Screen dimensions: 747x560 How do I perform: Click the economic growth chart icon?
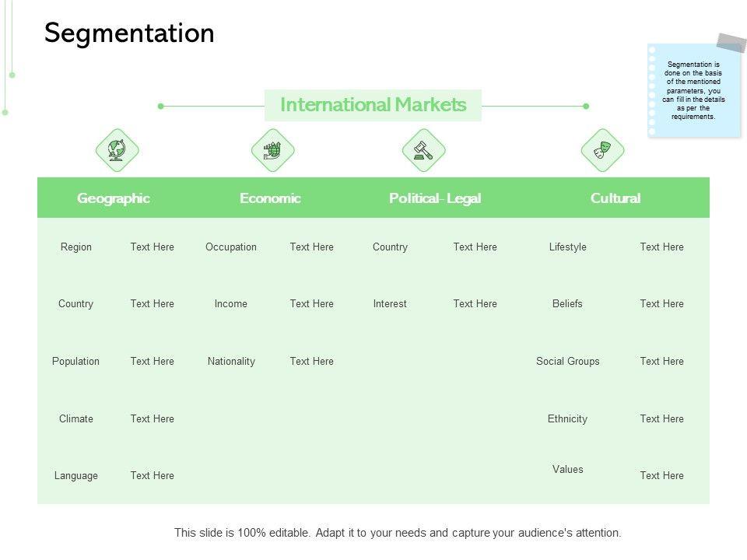[x=273, y=149]
